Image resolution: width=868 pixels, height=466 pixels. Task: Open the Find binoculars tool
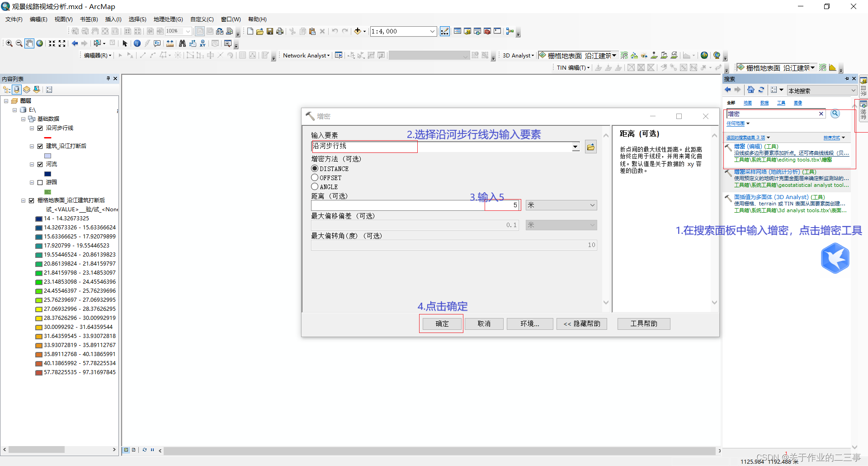(x=182, y=43)
